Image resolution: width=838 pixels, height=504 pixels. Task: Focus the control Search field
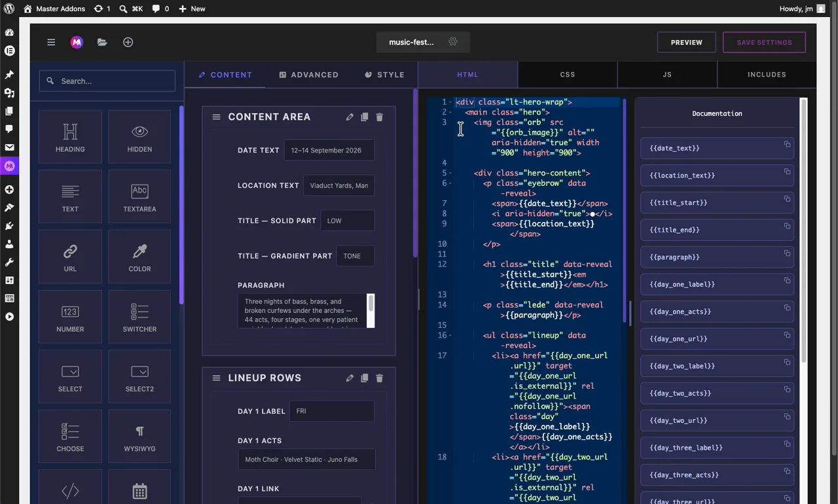tap(107, 81)
